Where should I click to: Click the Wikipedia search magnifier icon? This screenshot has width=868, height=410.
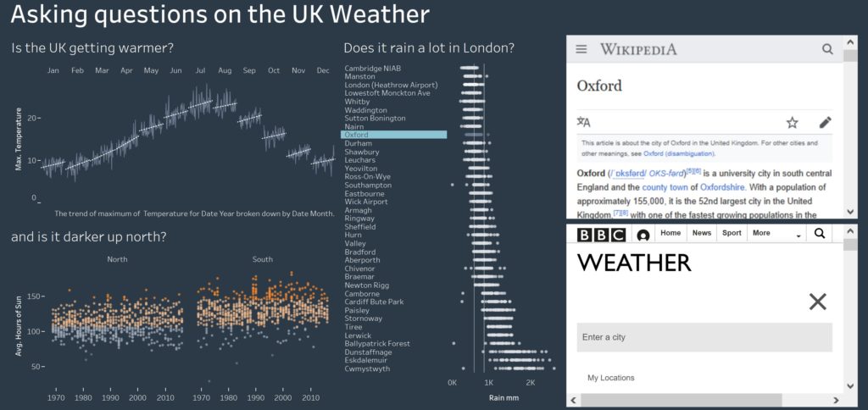point(827,49)
